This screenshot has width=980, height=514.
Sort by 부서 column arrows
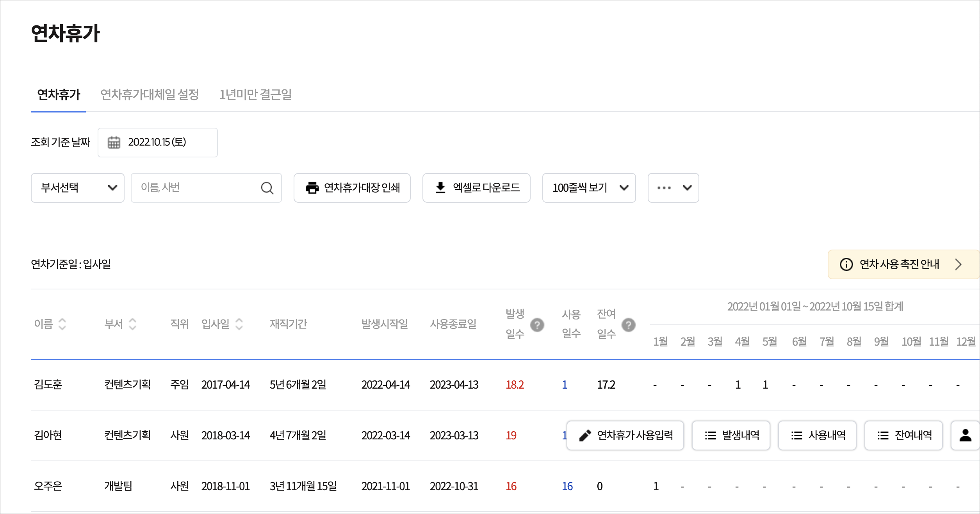pos(132,324)
